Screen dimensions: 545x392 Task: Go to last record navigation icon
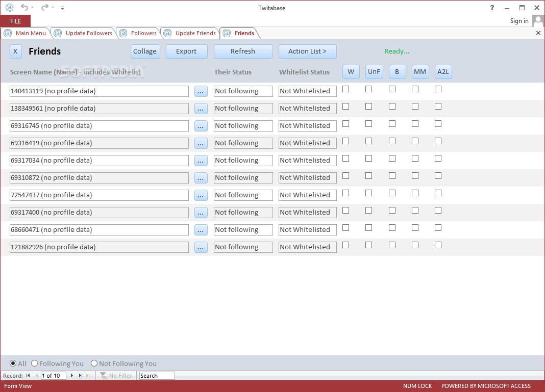(x=81, y=376)
